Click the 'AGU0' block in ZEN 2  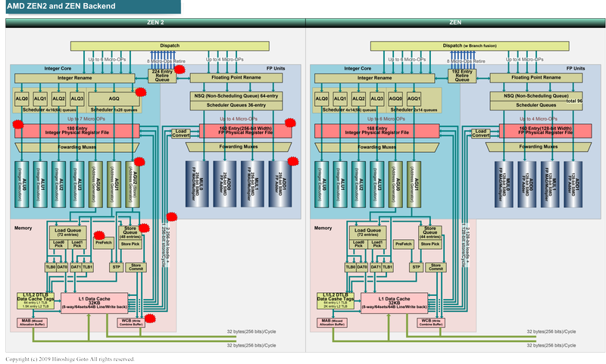tap(95, 185)
